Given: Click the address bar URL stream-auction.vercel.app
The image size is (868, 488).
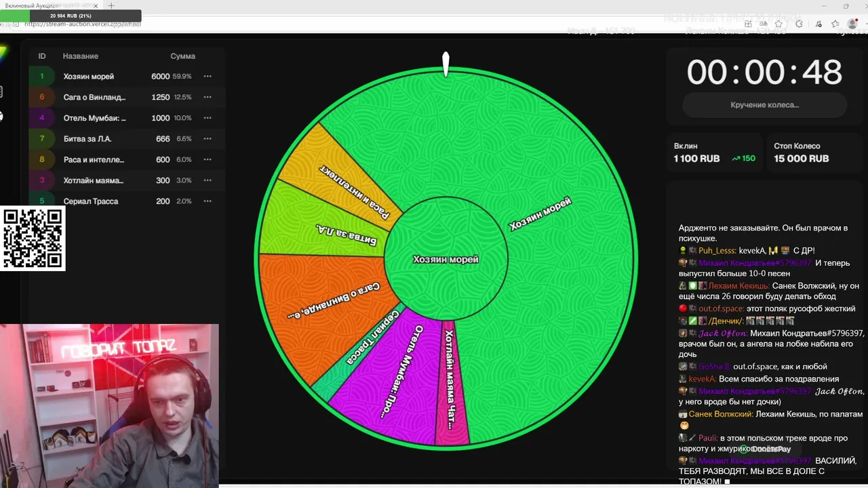Looking at the screenshot, I should click(83, 24).
